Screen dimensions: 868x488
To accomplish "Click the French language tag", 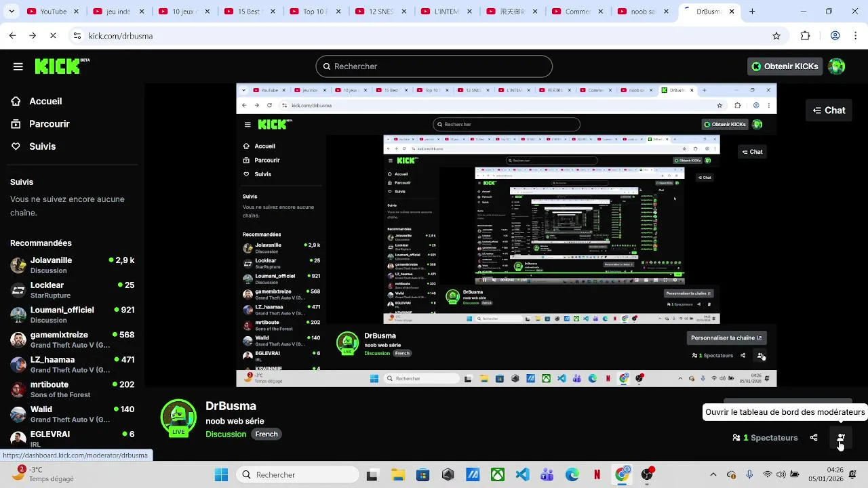I will pos(267,434).
